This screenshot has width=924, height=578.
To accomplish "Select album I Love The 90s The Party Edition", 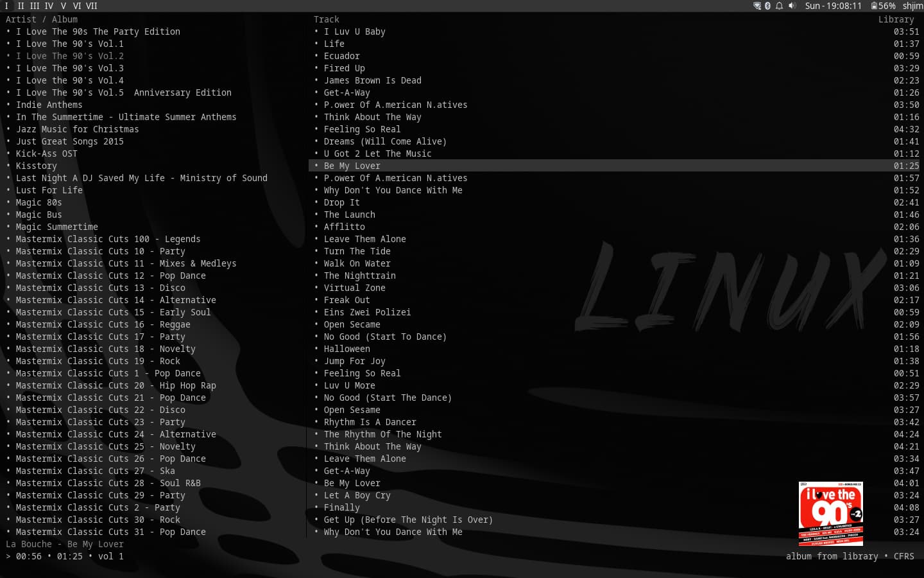I will (98, 31).
